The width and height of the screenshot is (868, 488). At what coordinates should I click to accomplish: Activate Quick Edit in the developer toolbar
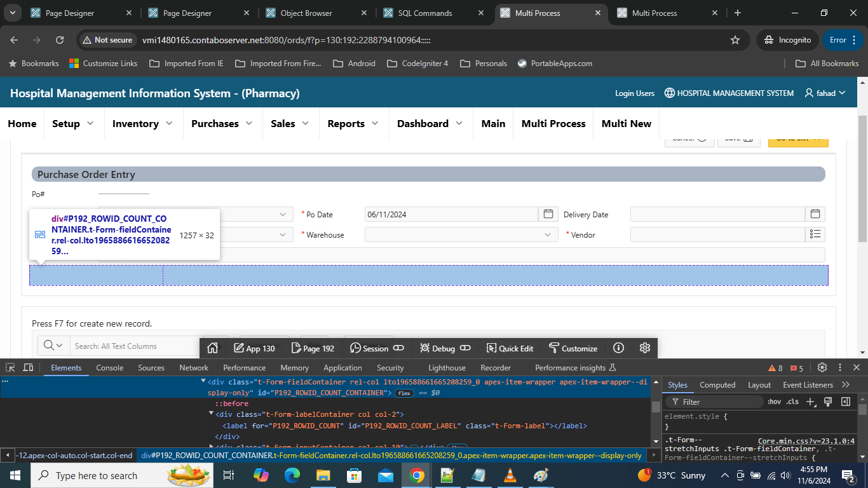click(510, 348)
